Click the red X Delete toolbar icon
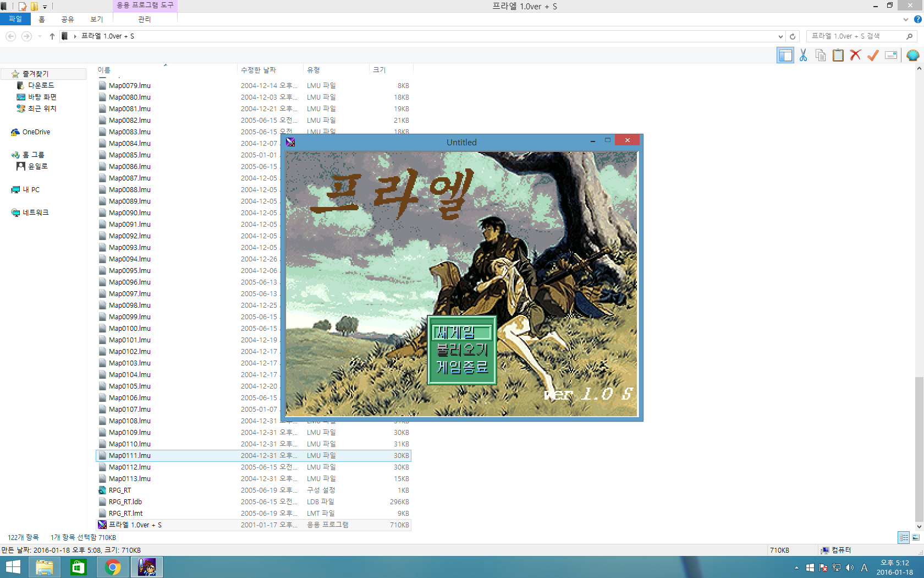924x578 pixels. [x=855, y=56]
